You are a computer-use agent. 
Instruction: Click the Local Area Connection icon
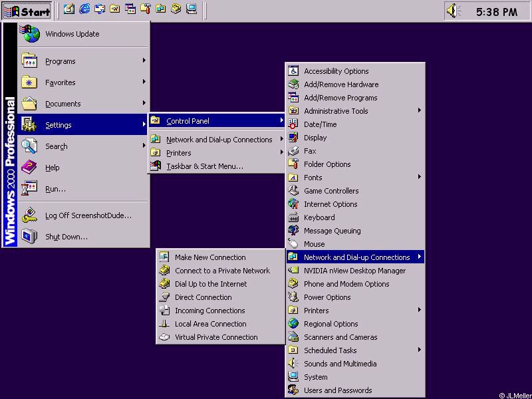(164, 323)
